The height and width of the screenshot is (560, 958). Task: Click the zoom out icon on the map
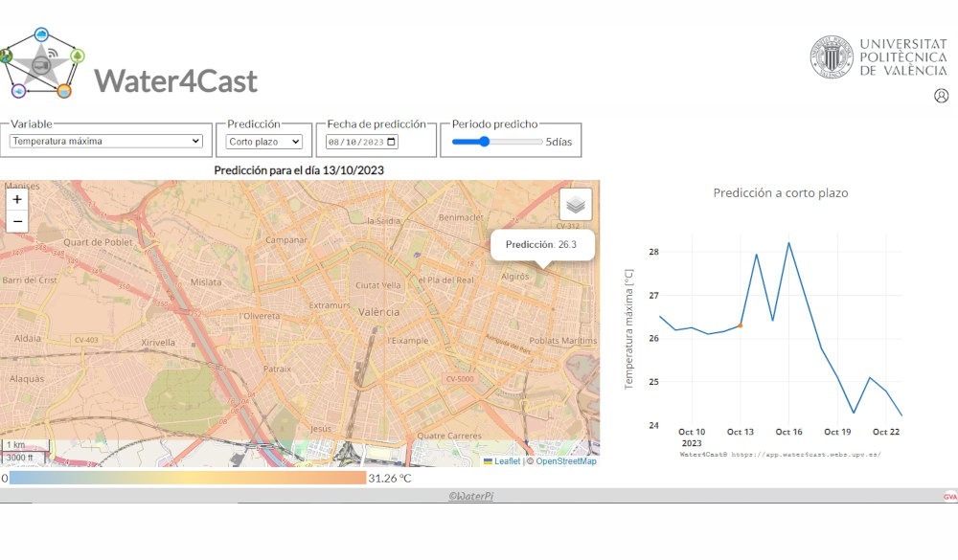tap(16, 221)
